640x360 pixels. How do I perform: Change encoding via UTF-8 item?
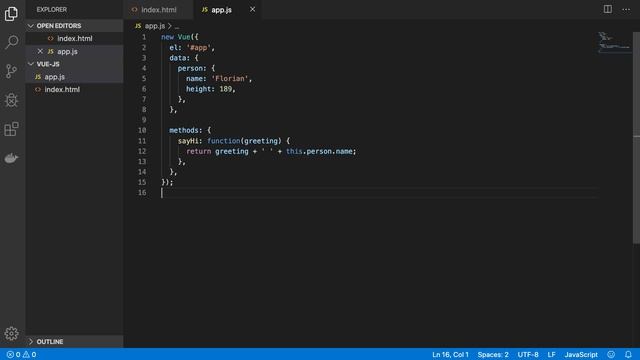(528, 354)
